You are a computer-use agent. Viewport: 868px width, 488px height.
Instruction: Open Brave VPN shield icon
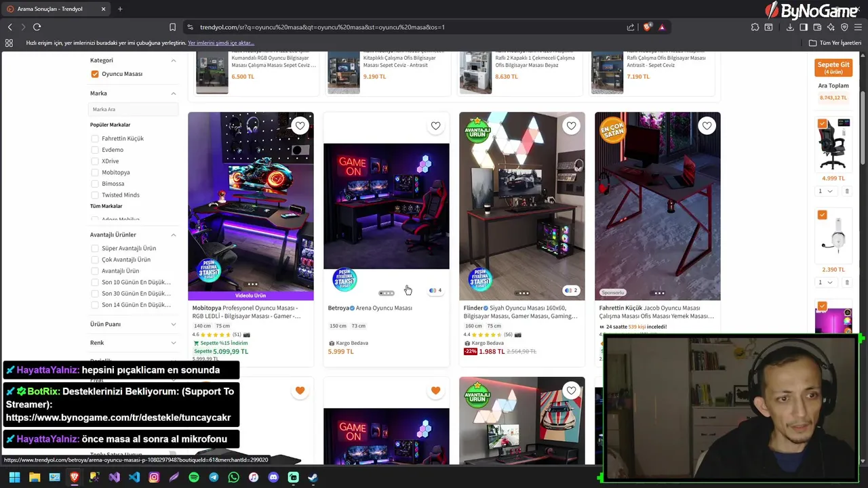pyautogui.click(x=844, y=27)
